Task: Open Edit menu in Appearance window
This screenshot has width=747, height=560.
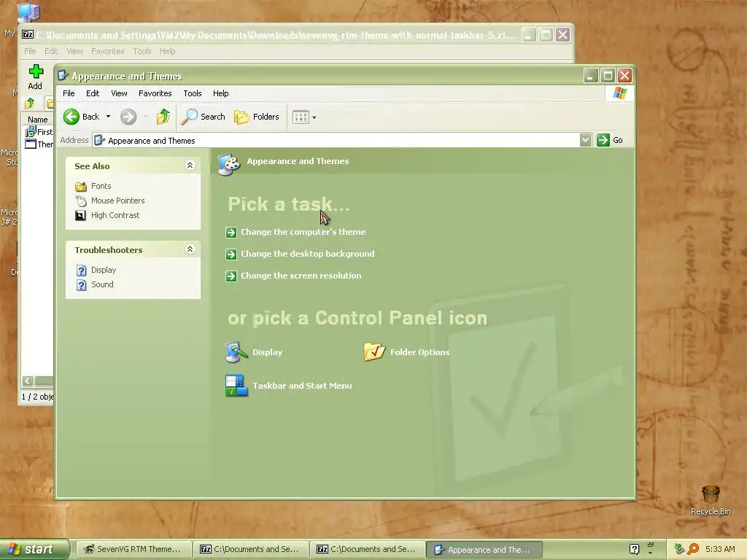Action: tap(93, 93)
